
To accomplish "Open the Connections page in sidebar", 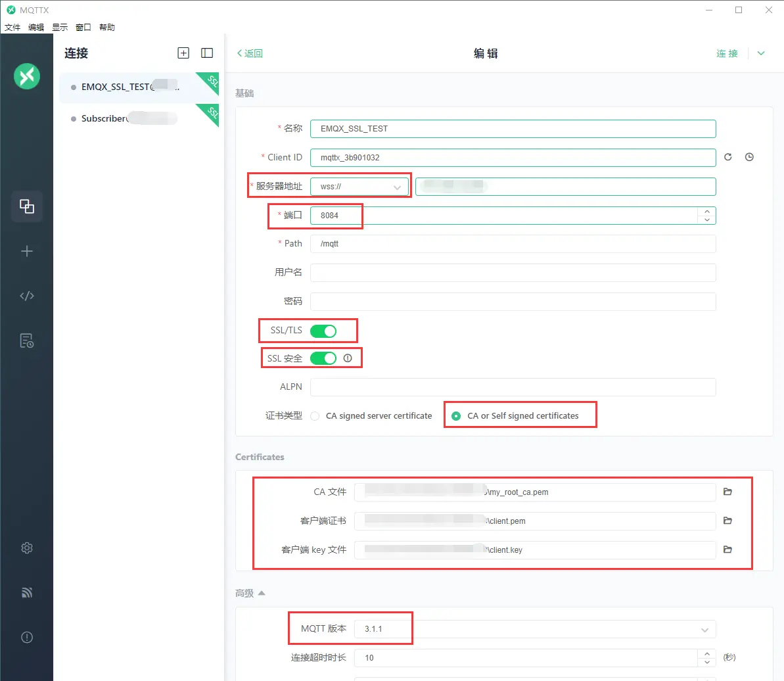I will click(27, 206).
